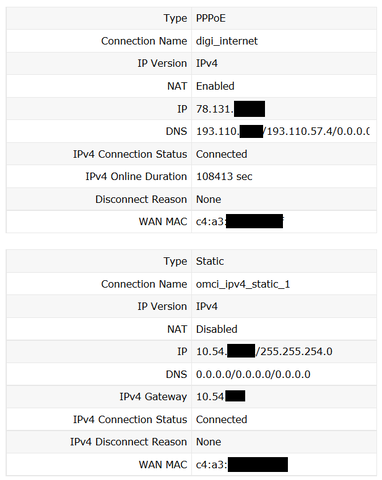Click the Static type value
Screen dimensions: 382x480
[x=210, y=261]
